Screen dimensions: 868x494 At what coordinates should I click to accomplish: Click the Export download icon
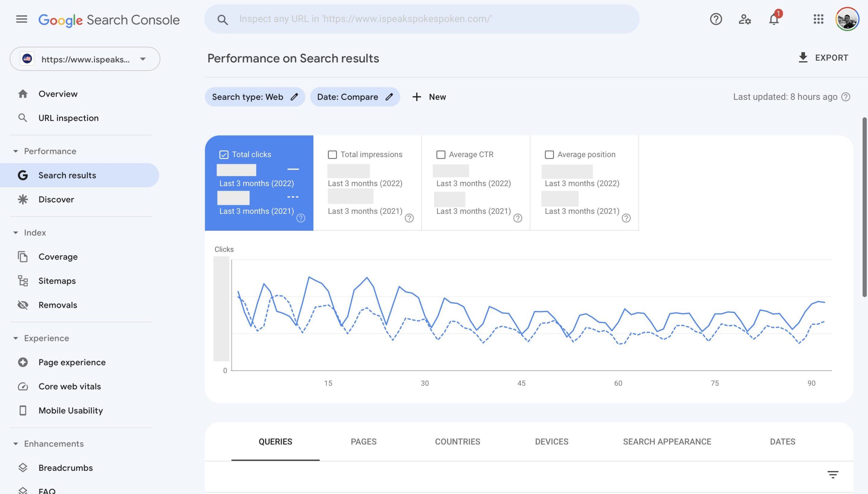point(803,58)
